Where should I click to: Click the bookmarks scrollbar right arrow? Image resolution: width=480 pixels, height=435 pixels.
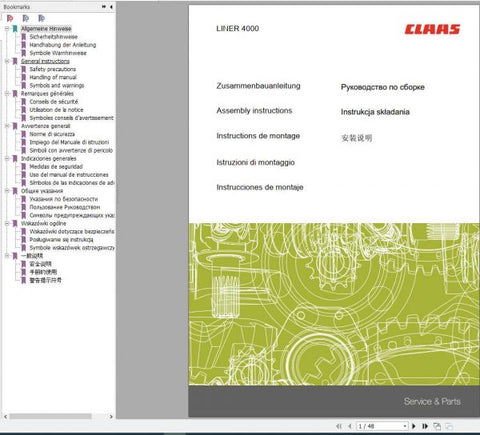click(x=111, y=416)
